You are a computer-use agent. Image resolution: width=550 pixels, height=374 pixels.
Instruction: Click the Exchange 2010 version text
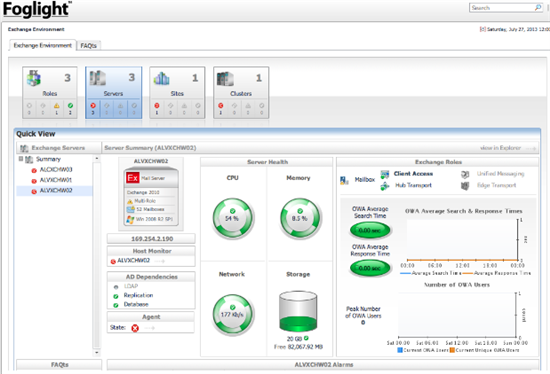(143, 193)
